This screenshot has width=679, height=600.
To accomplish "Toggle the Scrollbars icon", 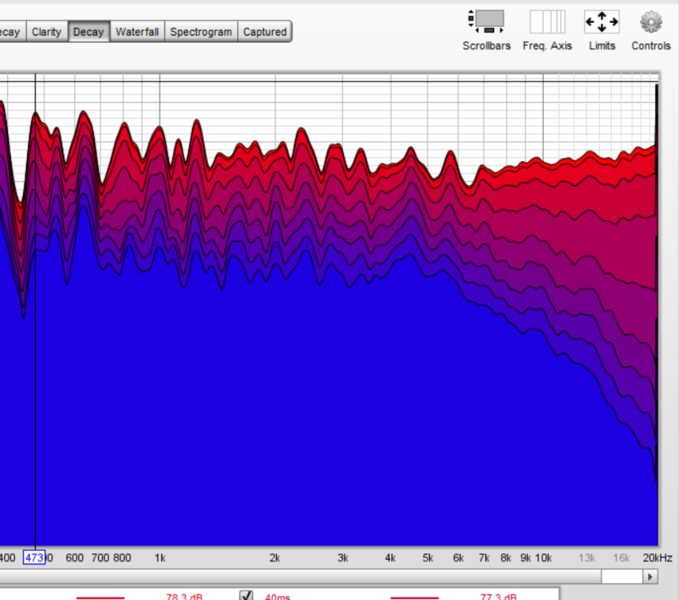I will click(486, 22).
